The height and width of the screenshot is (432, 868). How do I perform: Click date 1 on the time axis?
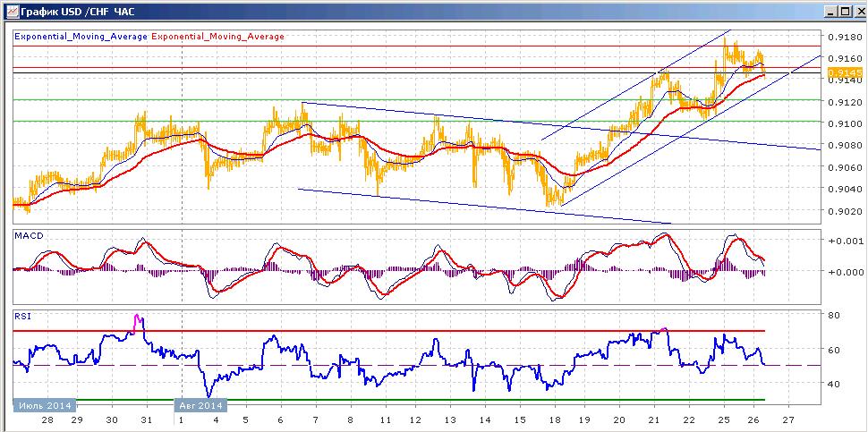tap(183, 420)
